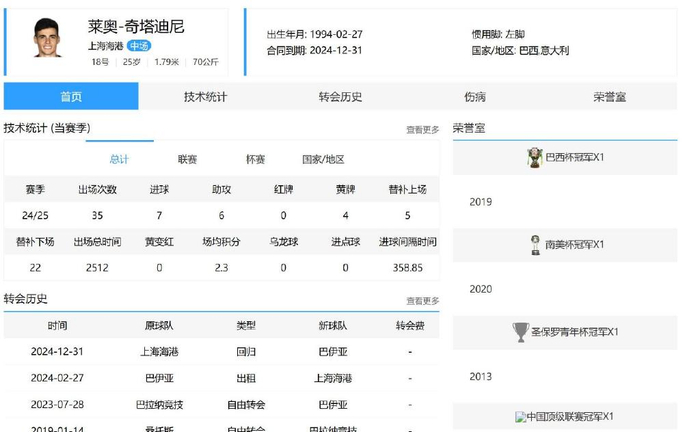700x432 pixels.
Task: Click the player name 莱奥-奇塔迪尼
Action: (x=136, y=26)
